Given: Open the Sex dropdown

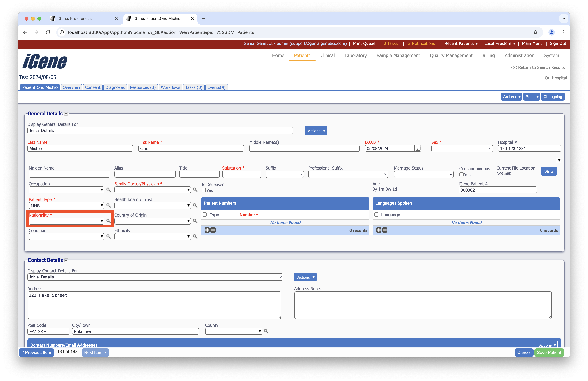Looking at the screenshot, I should click(x=462, y=149).
